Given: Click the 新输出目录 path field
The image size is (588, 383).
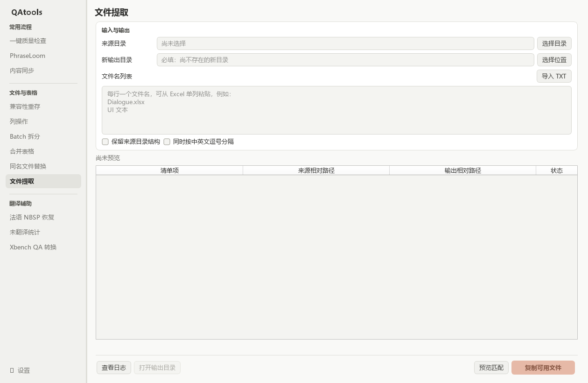Looking at the screenshot, I should pyautogui.click(x=345, y=60).
